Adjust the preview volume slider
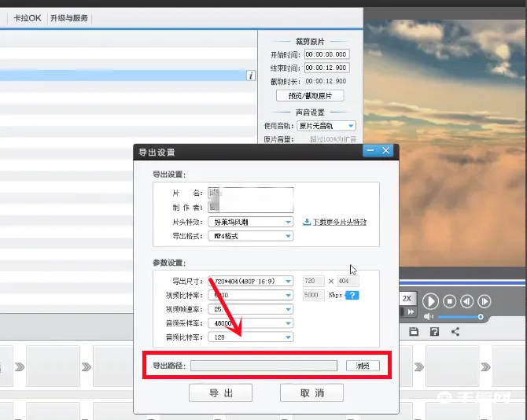Image resolution: width=527 pixels, height=420 pixels. pyautogui.click(x=460, y=316)
